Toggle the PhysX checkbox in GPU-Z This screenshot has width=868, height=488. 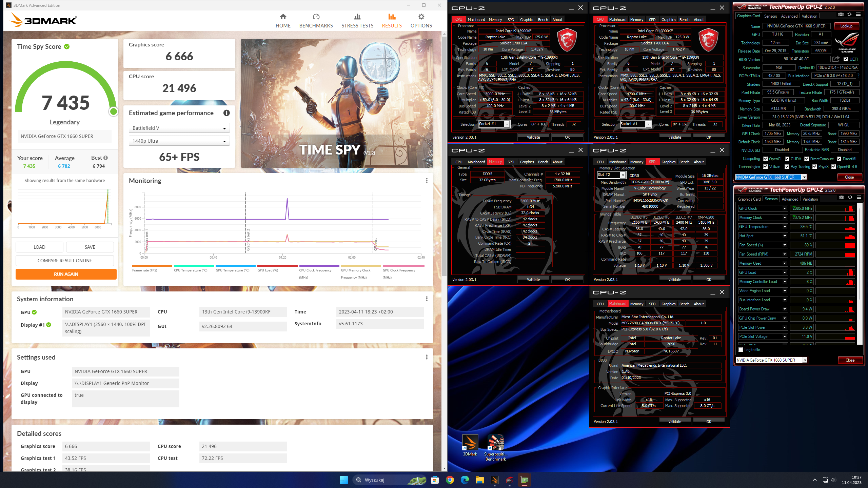(814, 167)
